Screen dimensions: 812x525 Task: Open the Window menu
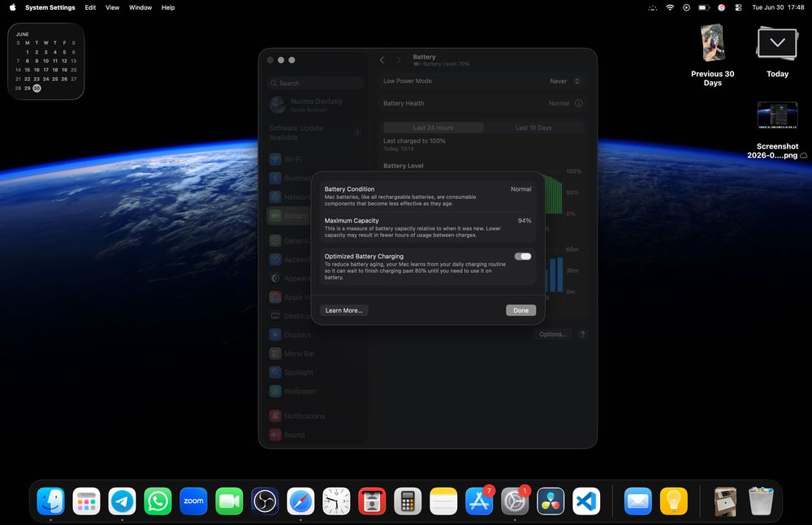pyautogui.click(x=140, y=7)
